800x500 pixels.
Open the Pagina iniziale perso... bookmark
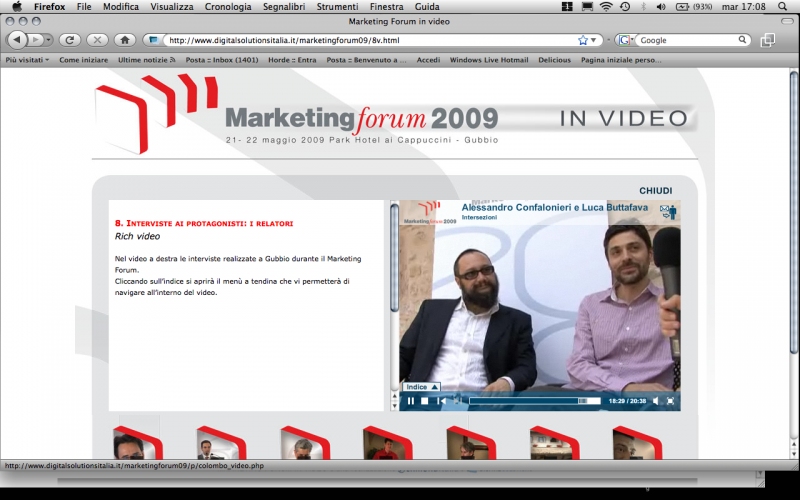tap(621, 60)
